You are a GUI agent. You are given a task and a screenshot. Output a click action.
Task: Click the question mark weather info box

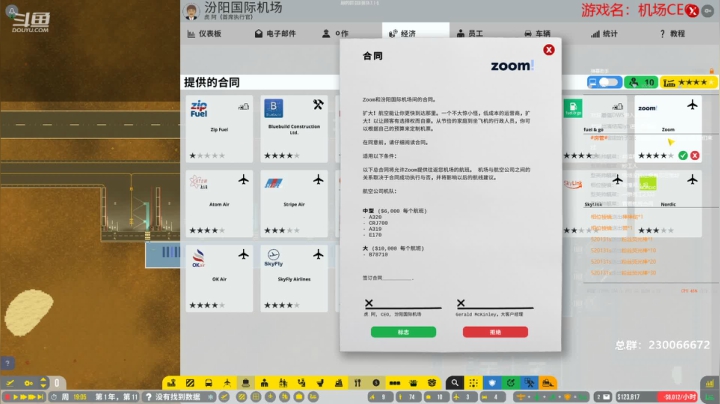tap(177, 397)
